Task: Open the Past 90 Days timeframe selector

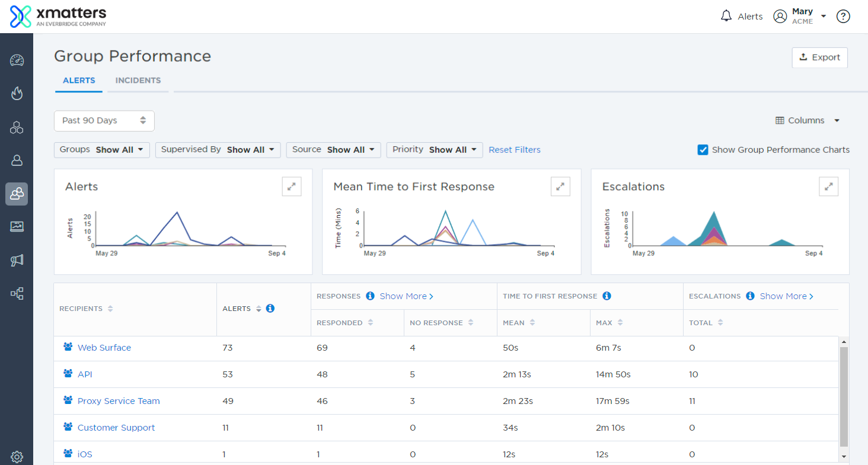Action: [104, 120]
